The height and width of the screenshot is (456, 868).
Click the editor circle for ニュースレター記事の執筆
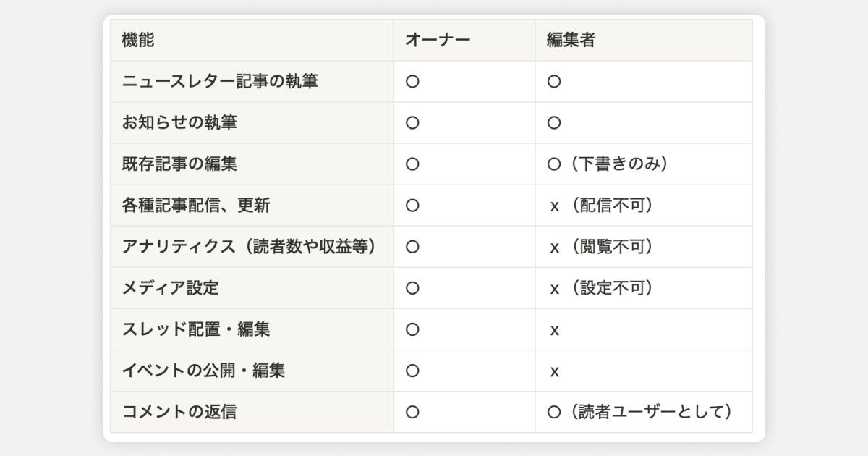[554, 82]
